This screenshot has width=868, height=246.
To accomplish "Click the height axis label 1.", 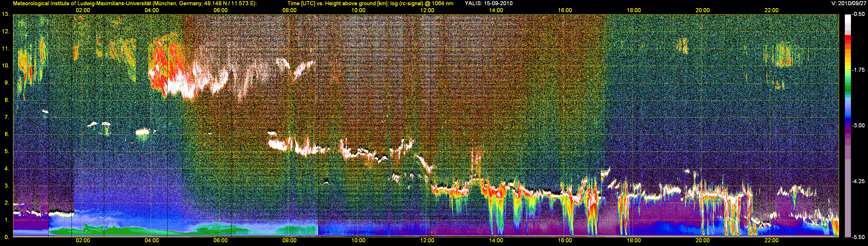I will click(7, 220).
